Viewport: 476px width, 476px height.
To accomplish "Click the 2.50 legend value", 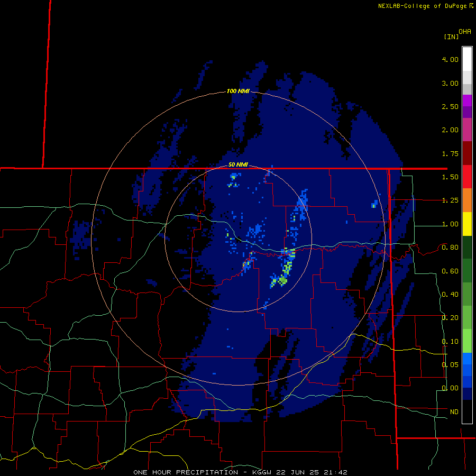I will pyautogui.click(x=450, y=106).
